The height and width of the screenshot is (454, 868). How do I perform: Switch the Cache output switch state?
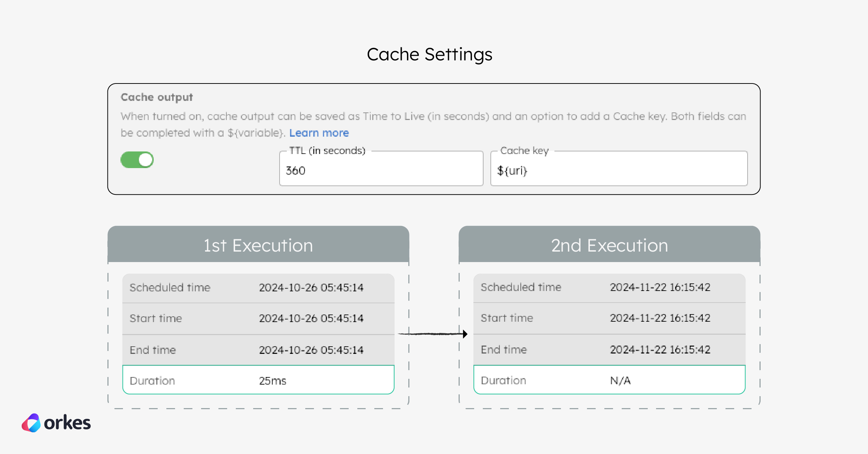(x=137, y=159)
